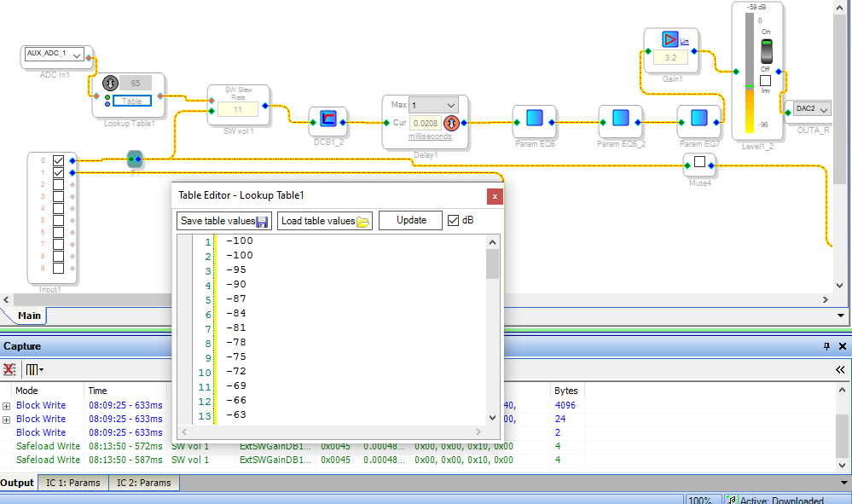Flip the Level1_2 On/Off switch
This screenshot has height=504, width=852.
pos(765,48)
